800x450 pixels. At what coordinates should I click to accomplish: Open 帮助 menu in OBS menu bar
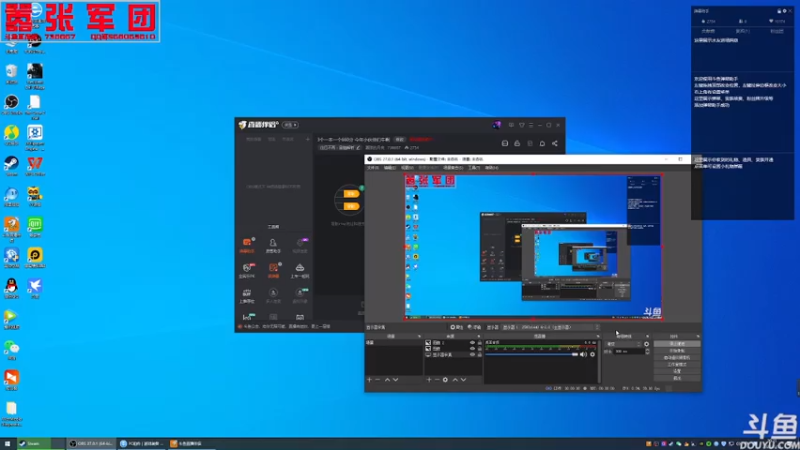[x=491, y=168]
